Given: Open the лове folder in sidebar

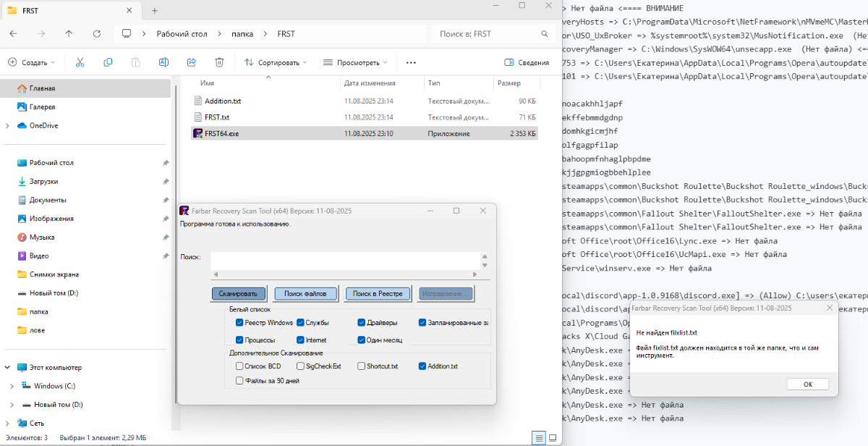Looking at the screenshot, I should click(x=37, y=330).
